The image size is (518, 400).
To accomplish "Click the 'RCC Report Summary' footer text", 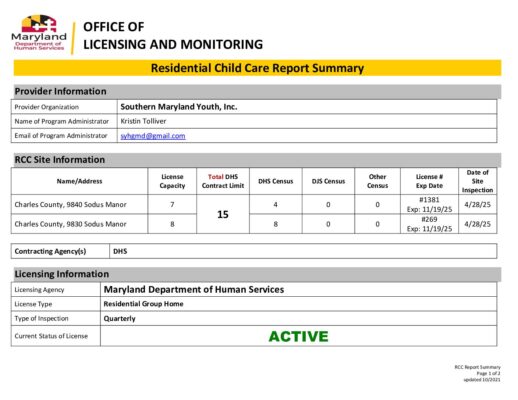I will 477,367.
